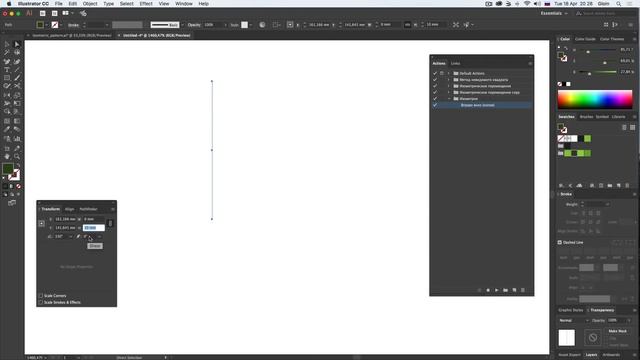The height and width of the screenshot is (360, 640).
Task: Select the Column Graph tool
Action: 17,139
